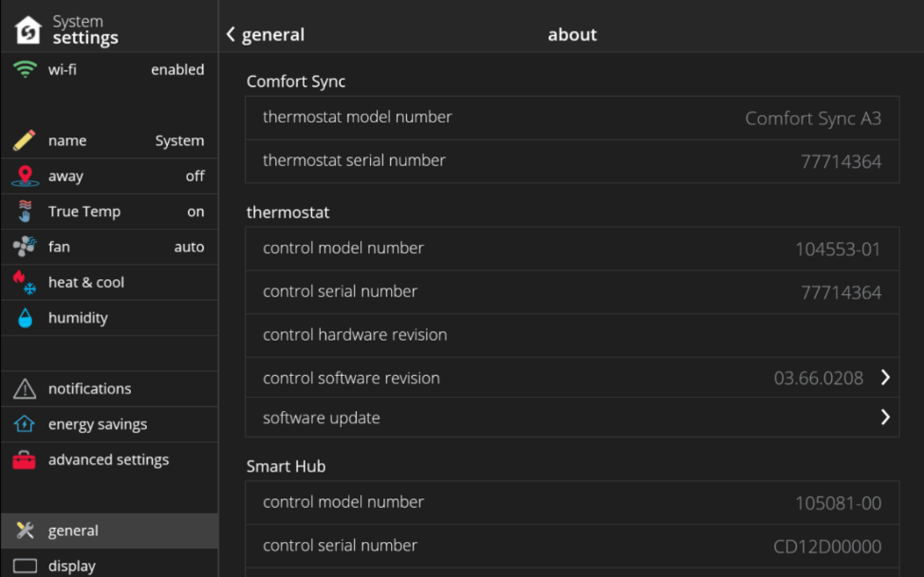The image size is (924, 577).
Task: Tap the away location pin icon
Action: click(25, 177)
